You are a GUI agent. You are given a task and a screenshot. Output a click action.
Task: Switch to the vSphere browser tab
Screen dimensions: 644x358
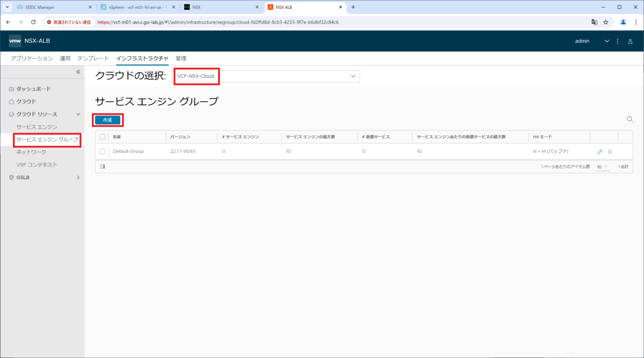point(137,7)
